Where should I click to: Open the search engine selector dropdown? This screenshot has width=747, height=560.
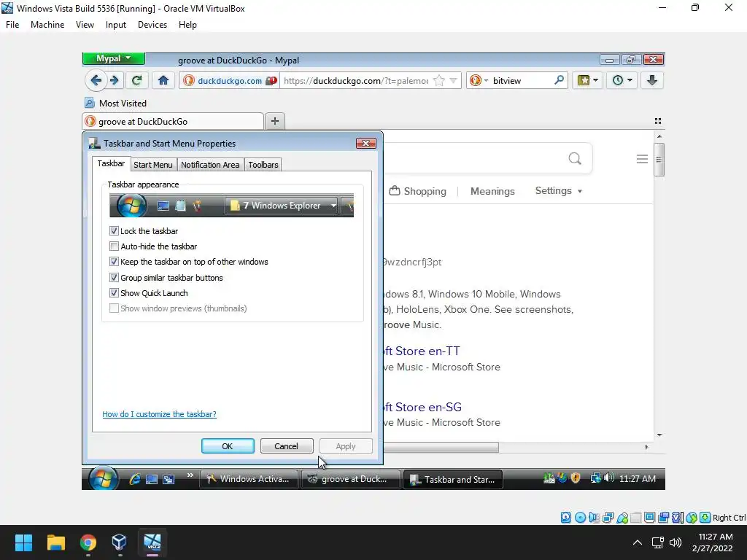point(479,80)
